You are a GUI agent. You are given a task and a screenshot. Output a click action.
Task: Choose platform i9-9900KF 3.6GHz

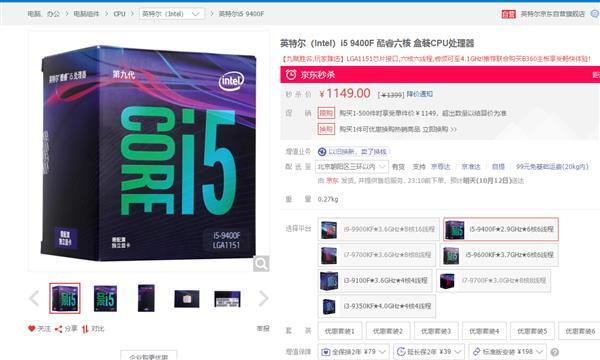pos(378,229)
